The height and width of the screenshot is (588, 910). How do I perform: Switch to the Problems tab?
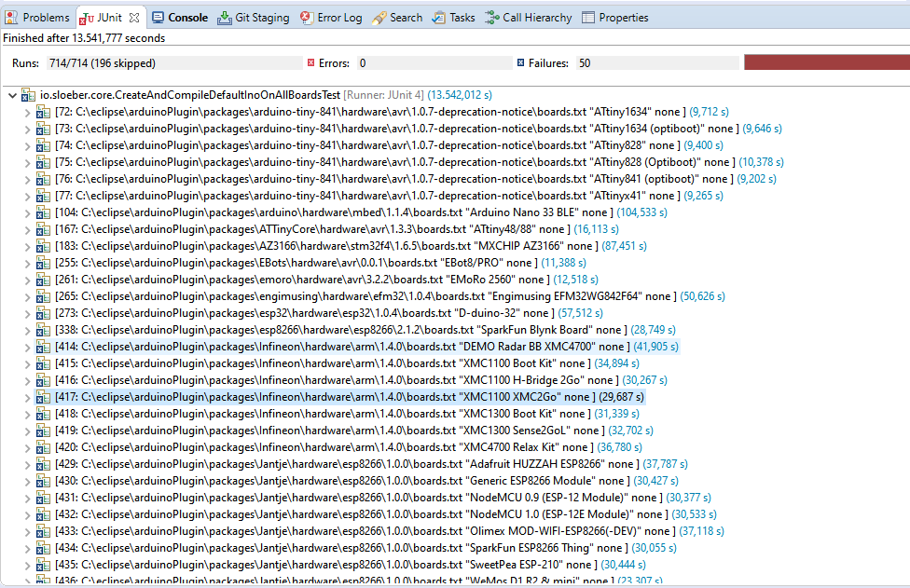tap(37, 18)
